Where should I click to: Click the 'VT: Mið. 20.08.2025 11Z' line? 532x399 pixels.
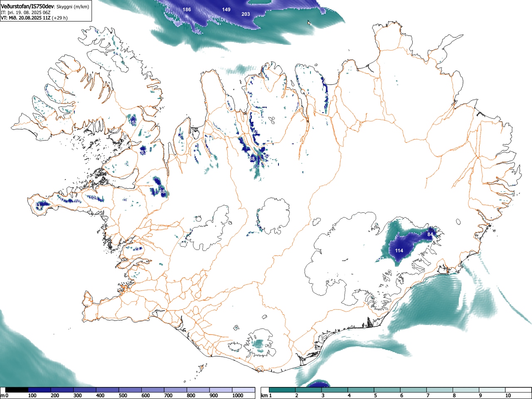pos(25,18)
